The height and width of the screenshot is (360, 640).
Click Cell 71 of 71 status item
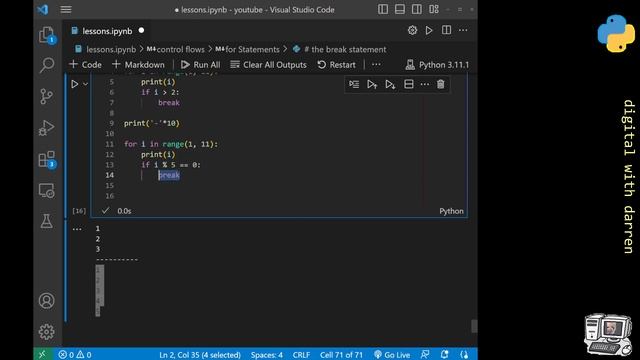[341, 355]
